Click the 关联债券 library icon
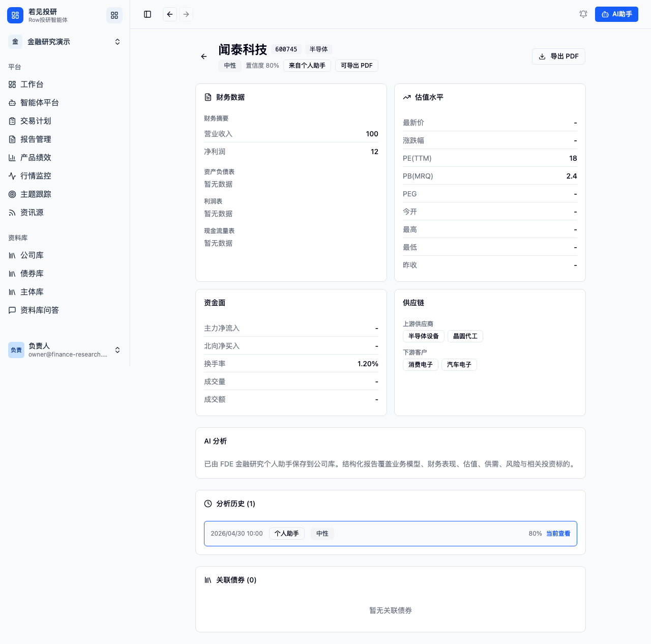 [208, 580]
